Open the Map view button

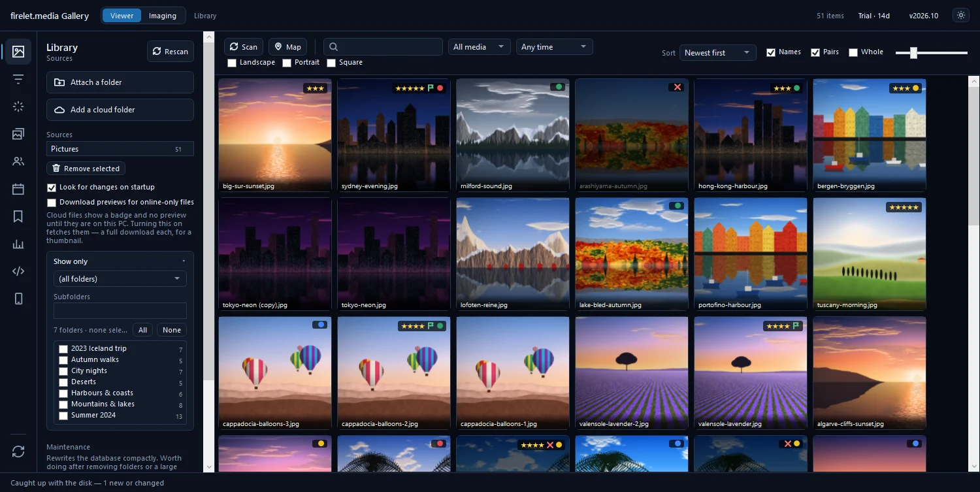tap(287, 47)
